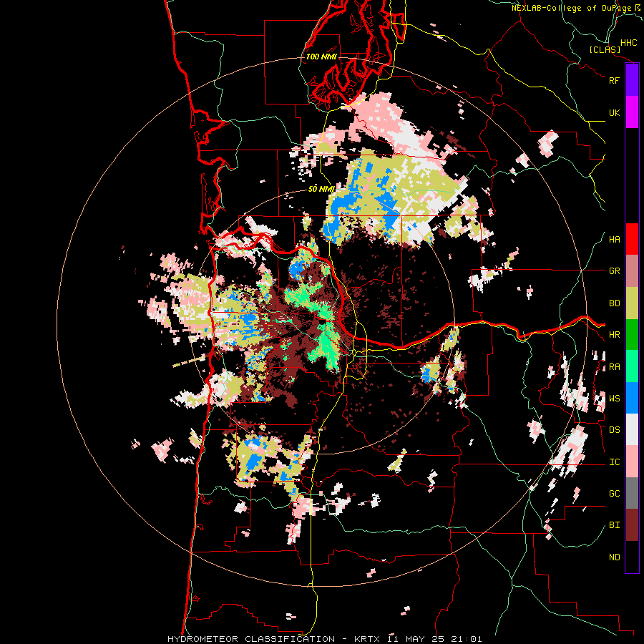Click the HA legend label

point(614,240)
